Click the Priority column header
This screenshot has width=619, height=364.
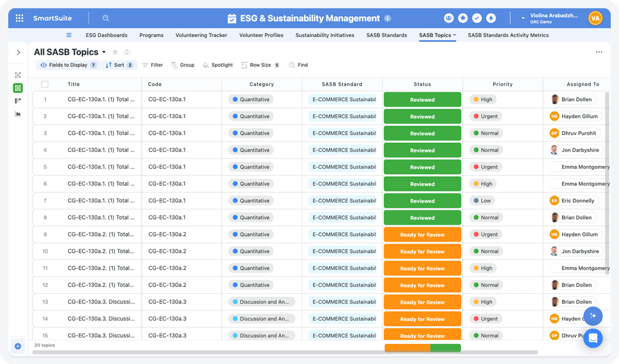click(x=503, y=84)
